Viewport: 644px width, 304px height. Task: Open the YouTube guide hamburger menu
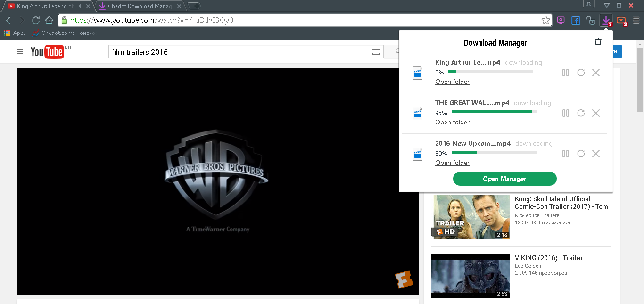19,52
